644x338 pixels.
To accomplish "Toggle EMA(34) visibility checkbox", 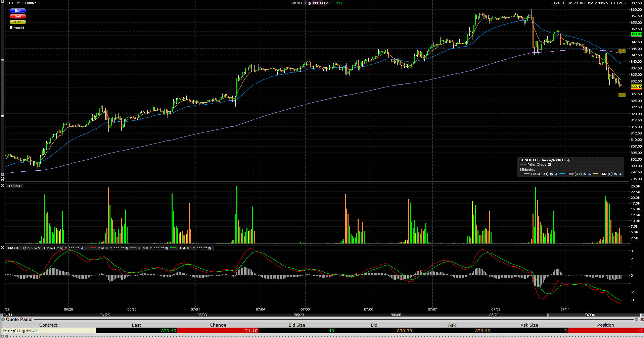I will pos(585,174).
